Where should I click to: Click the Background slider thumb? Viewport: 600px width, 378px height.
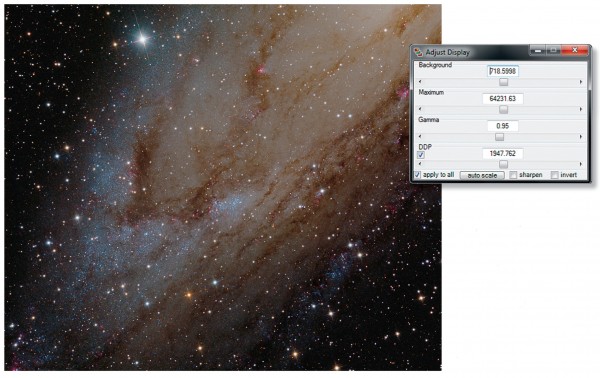(504, 82)
